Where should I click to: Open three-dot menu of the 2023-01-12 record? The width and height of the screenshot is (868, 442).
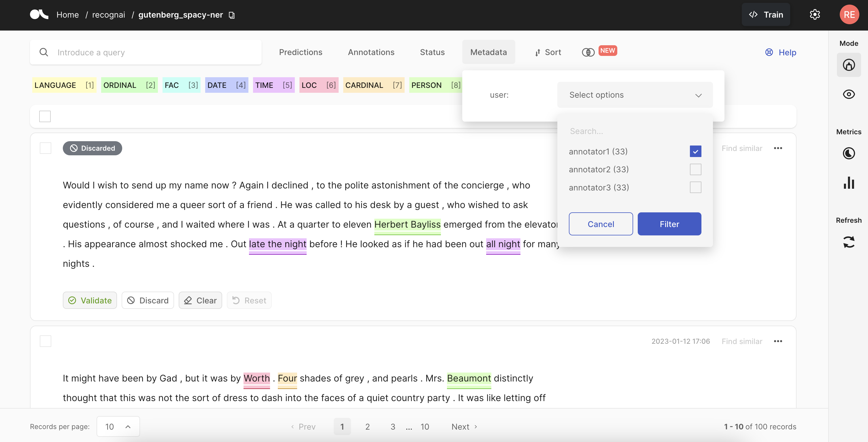[778, 341]
